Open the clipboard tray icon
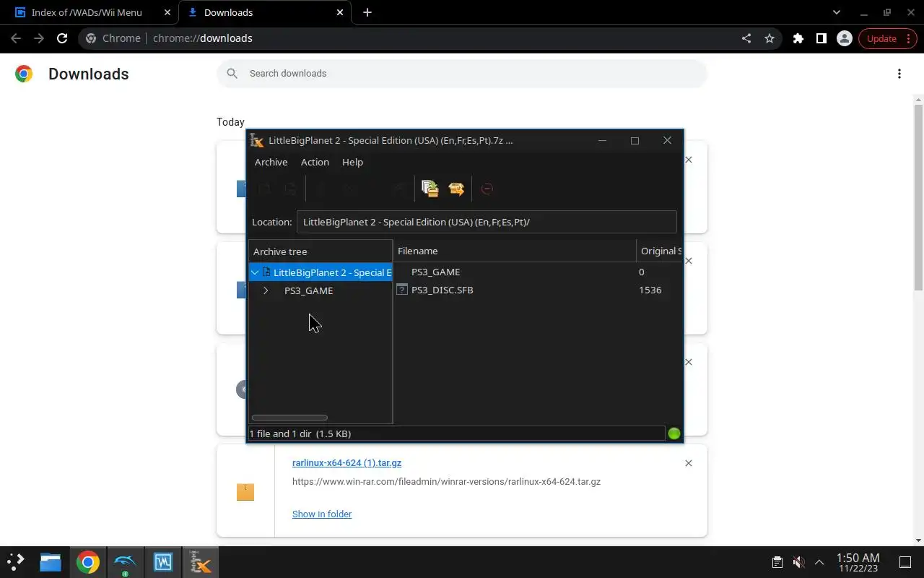 (777, 562)
